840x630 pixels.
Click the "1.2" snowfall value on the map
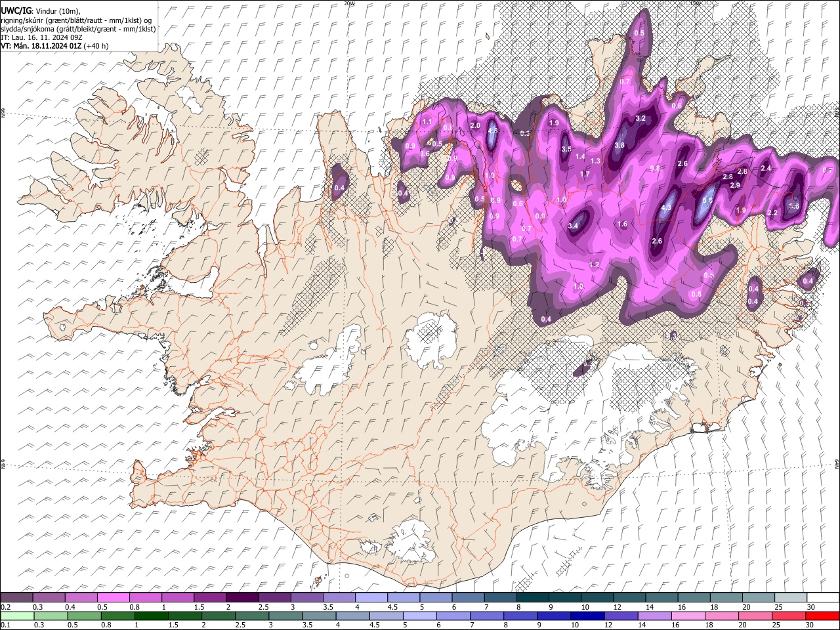[x=595, y=264]
